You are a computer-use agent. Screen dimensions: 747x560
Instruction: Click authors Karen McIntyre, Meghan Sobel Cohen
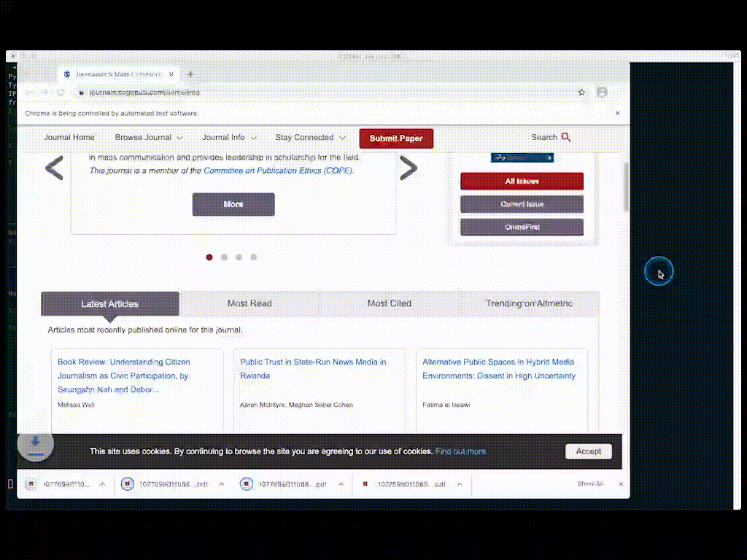click(x=296, y=405)
